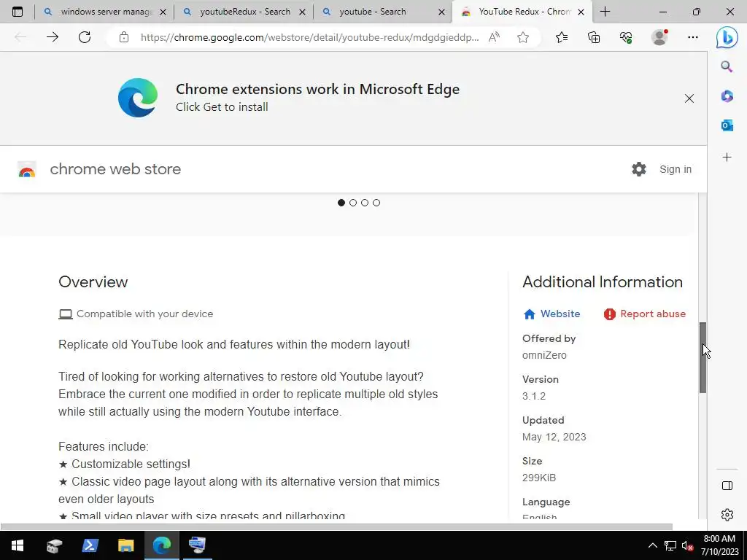View site security lock info
Viewport: 747px width, 560px height.
[x=124, y=37]
